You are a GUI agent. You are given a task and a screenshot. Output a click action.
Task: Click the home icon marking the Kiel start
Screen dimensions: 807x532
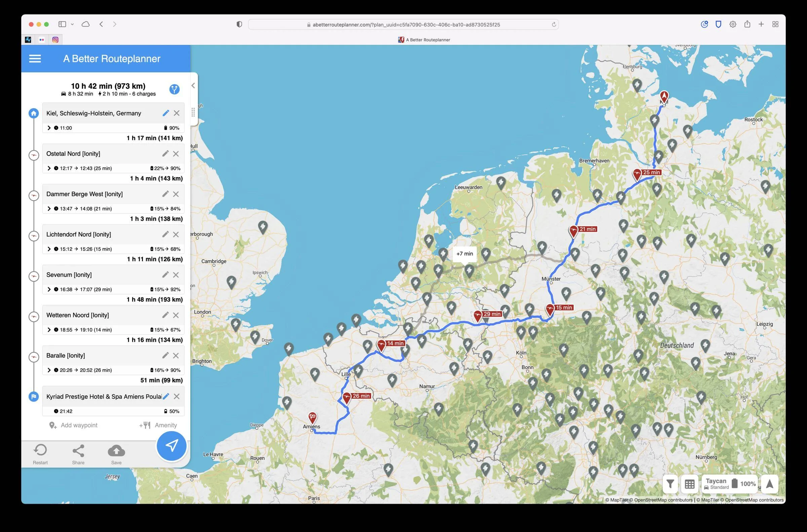click(34, 113)
